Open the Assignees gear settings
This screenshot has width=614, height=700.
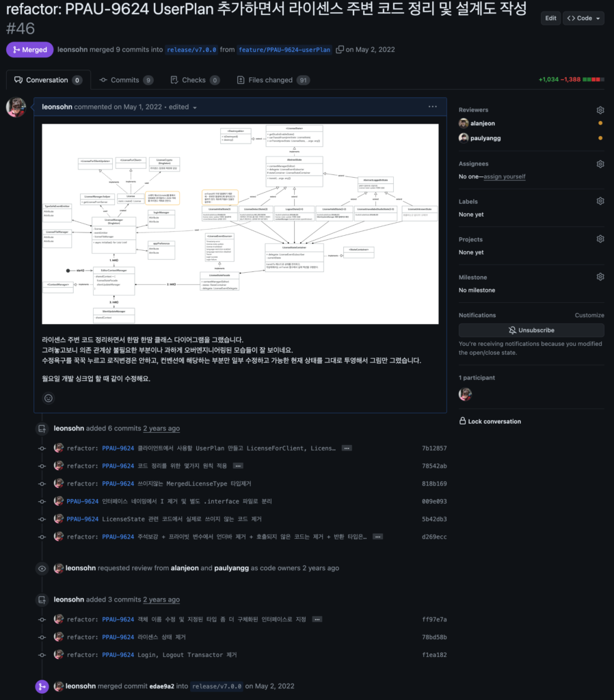click(600, 164)
